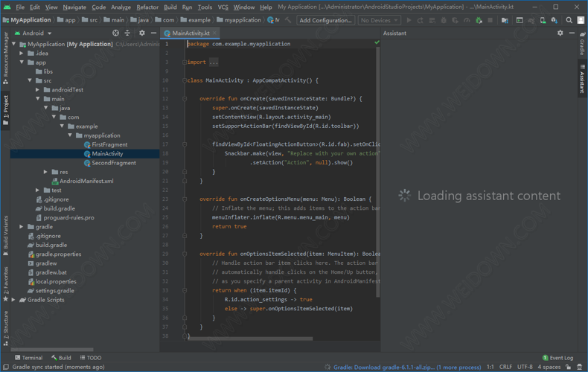Open the Android project view dropdown
The image size is (588, 372).
(33, 33)
